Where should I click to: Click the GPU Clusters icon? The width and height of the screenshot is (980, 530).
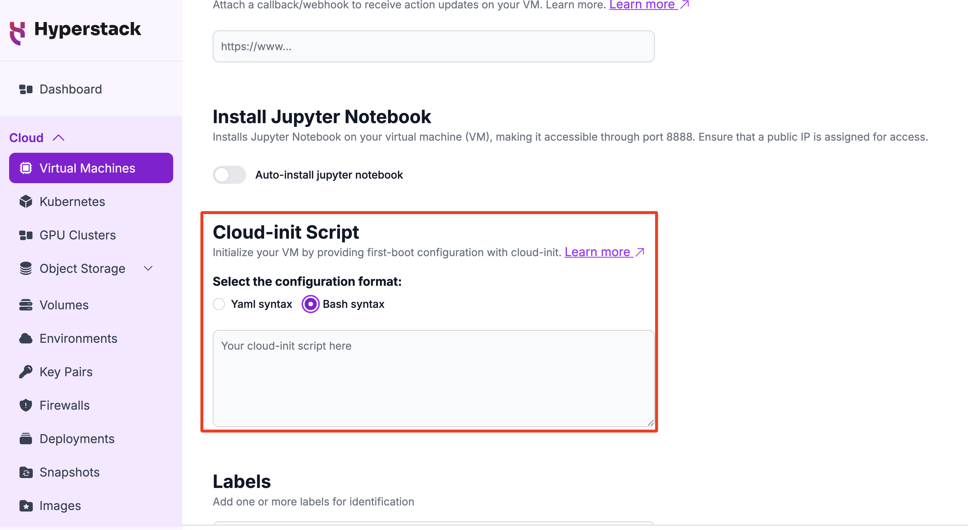click(x=26, y=235)
